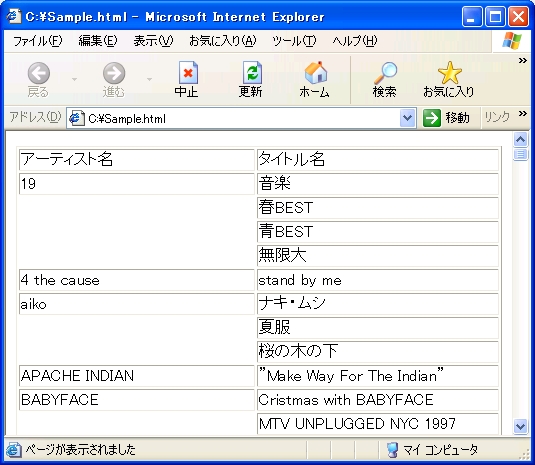Screen dimensions: 535x465
Task: Click the Back (戻る) arrow icon
Action: (x=39, y=73)
